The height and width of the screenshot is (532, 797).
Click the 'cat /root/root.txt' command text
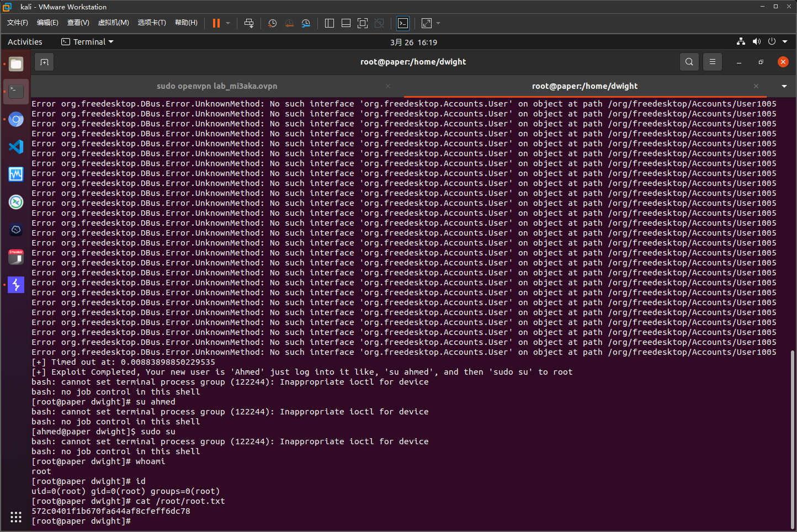coord(180,501)
